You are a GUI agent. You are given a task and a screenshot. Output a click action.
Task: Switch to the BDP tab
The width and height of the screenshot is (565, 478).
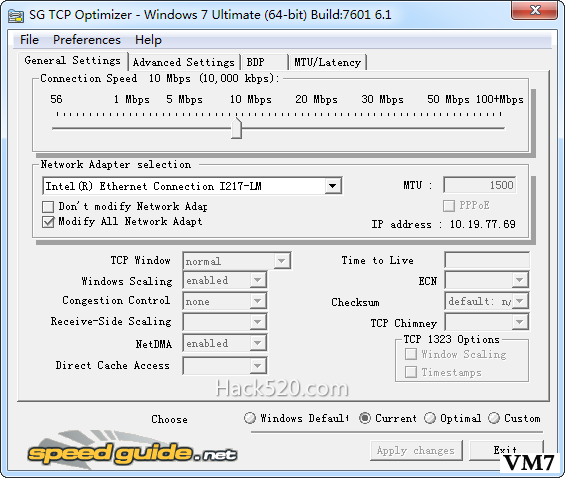tap(264, 62)
